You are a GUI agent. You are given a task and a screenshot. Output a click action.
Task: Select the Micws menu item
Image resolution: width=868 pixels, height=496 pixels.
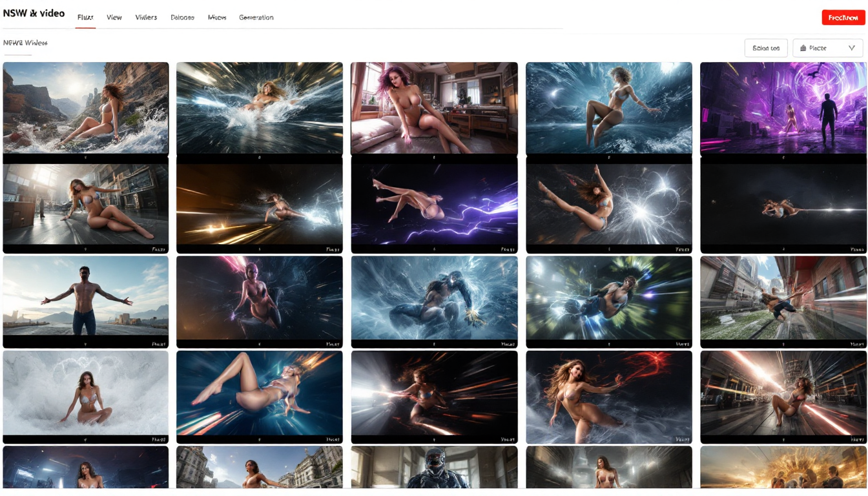tap(218, 17)
